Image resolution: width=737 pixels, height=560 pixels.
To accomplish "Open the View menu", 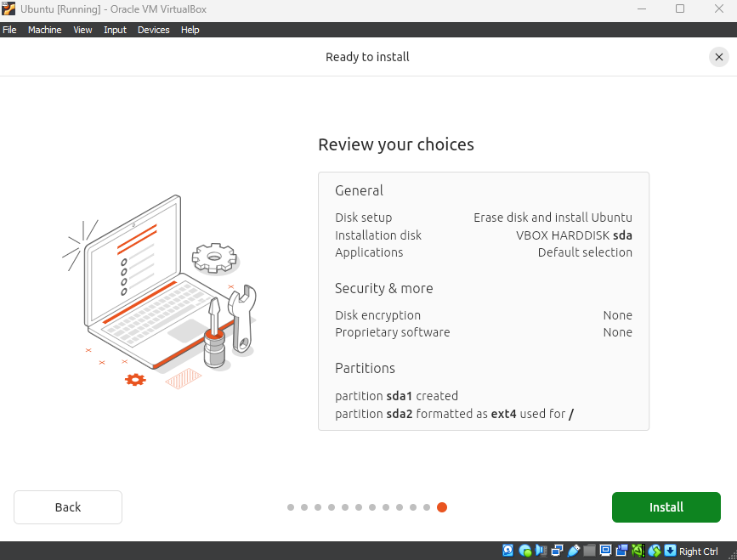I will click(x=82, y=30).
